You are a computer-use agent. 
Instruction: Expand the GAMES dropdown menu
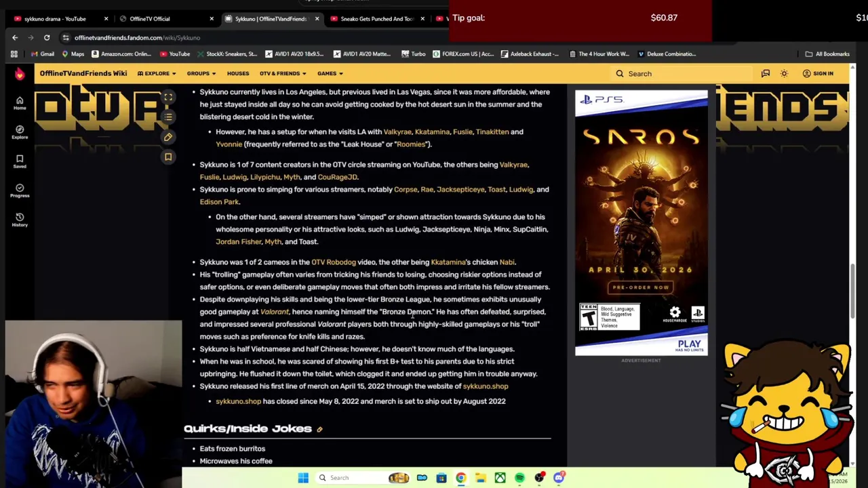click(330, 73)
